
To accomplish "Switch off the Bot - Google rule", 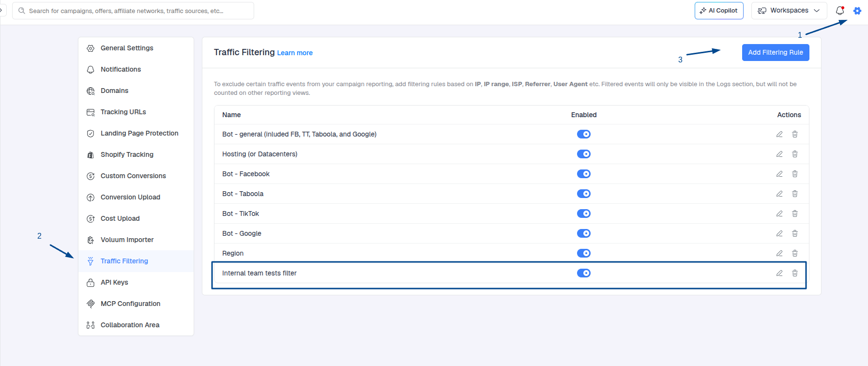I will 584,233.
